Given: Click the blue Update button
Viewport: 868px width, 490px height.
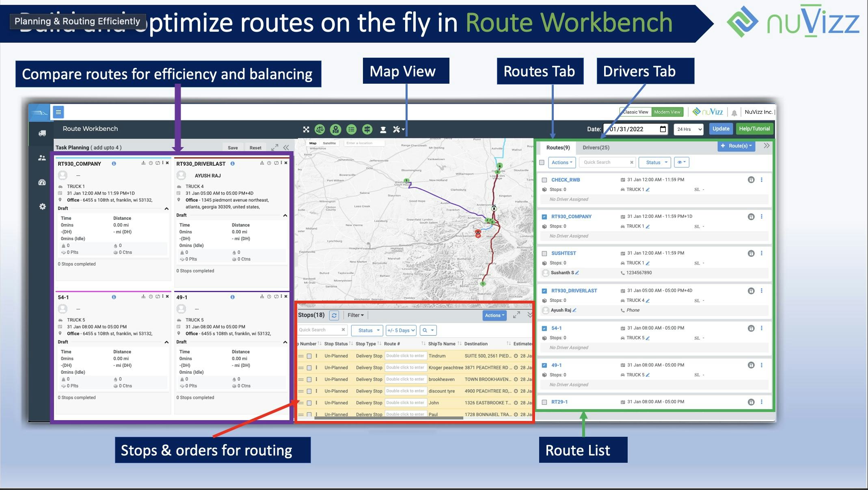Looking at the screenshot, I should 721,129.
